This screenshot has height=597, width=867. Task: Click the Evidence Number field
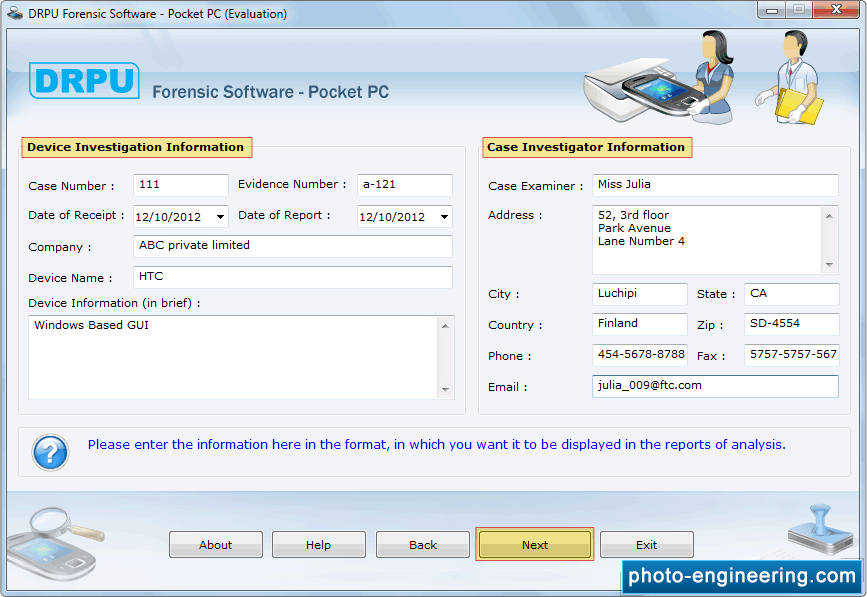point(405,185)
